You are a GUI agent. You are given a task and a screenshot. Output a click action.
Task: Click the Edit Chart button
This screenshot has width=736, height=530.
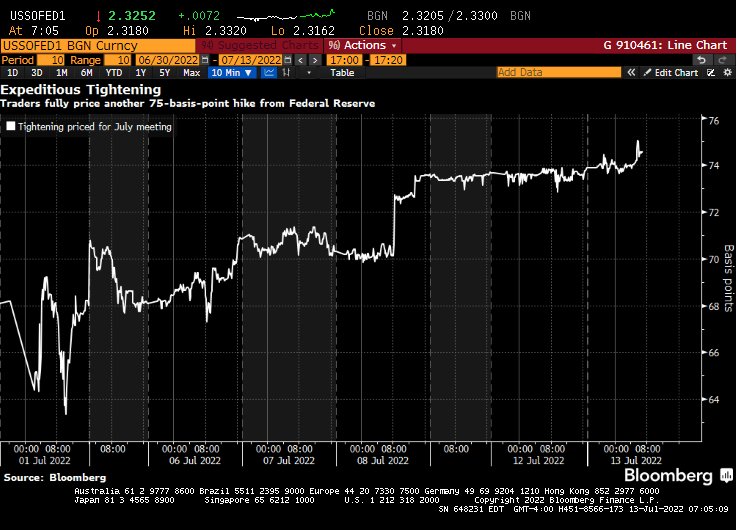point(676,73)
